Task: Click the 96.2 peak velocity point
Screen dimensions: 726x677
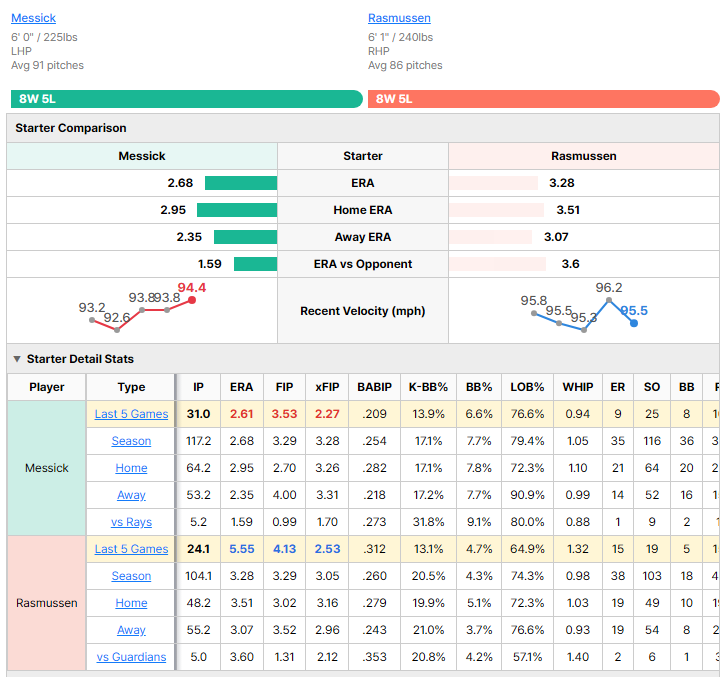Action: [x=609, y=300]
